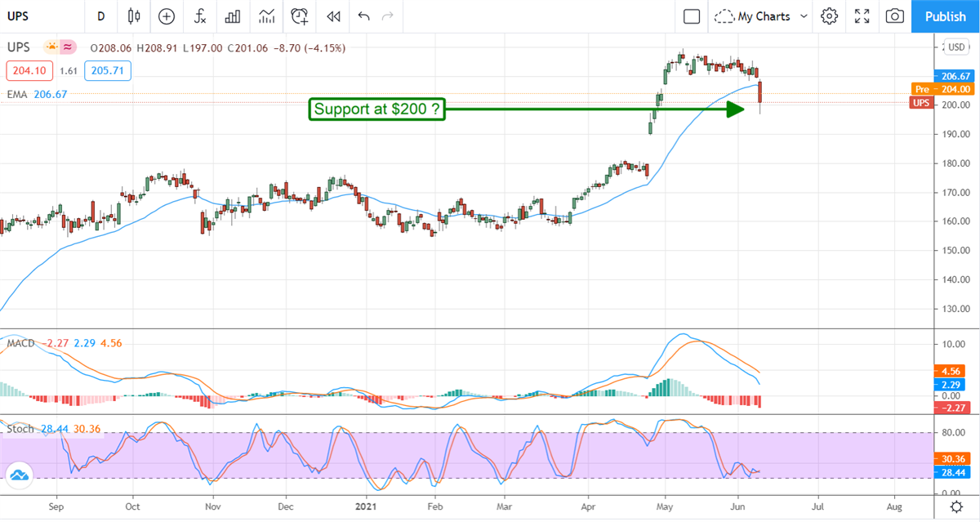Open the My Charts cloud menu

pos(755,16)
